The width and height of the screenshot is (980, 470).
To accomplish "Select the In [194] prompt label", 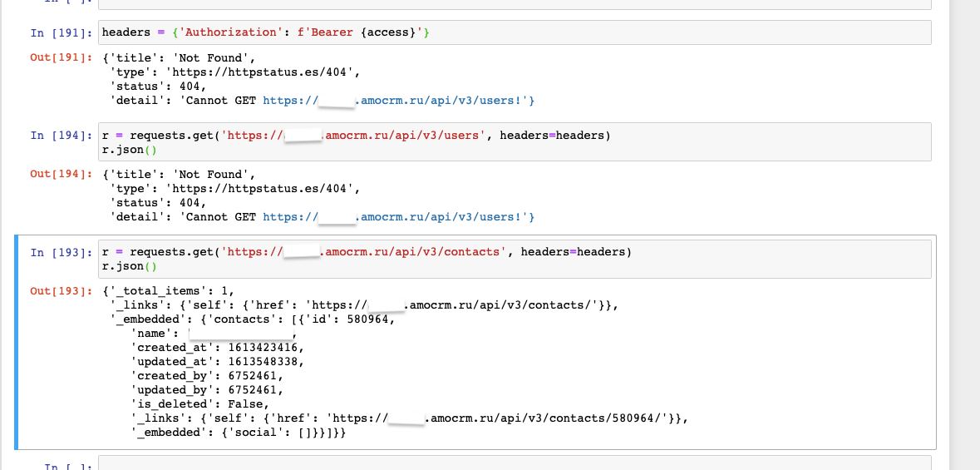I will (62, 135).
